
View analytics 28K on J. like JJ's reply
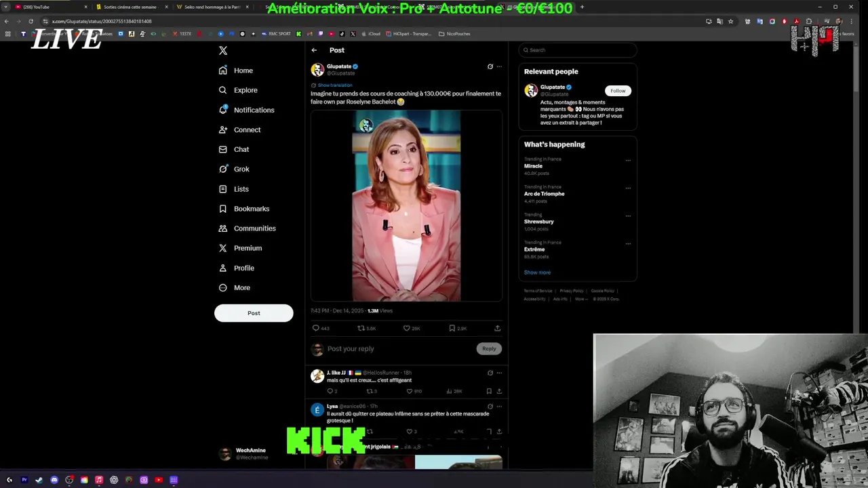click(454, 391)
